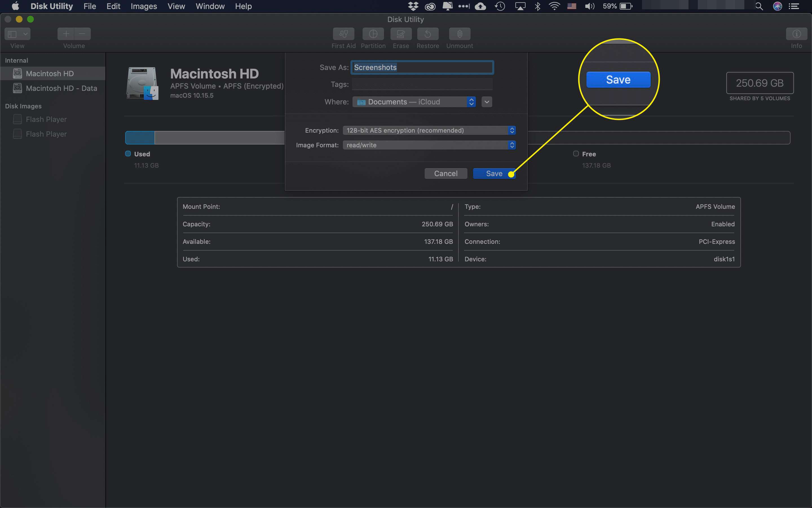Select Macintosh HD in the sidebar
The height and width of the screenshot is (508, 812).
pyautogui.click(x=53, y=74)
